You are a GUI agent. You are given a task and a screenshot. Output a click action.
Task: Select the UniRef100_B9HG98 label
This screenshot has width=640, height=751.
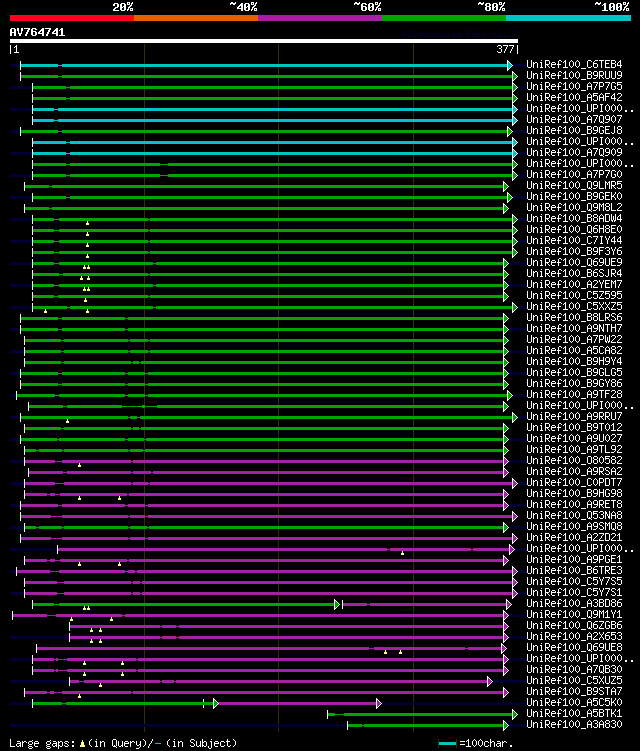click(574, 494)
